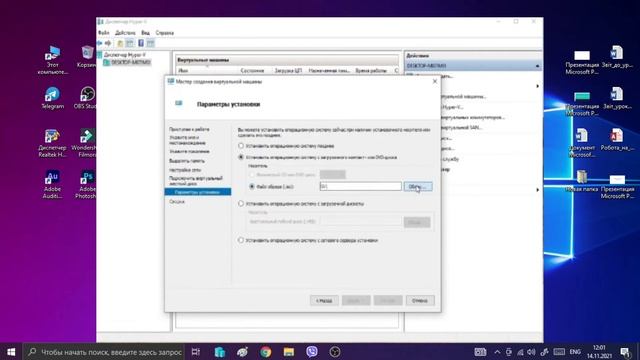
Task: Click the Загрузка ЦП column header
Action: pos(288,71)
